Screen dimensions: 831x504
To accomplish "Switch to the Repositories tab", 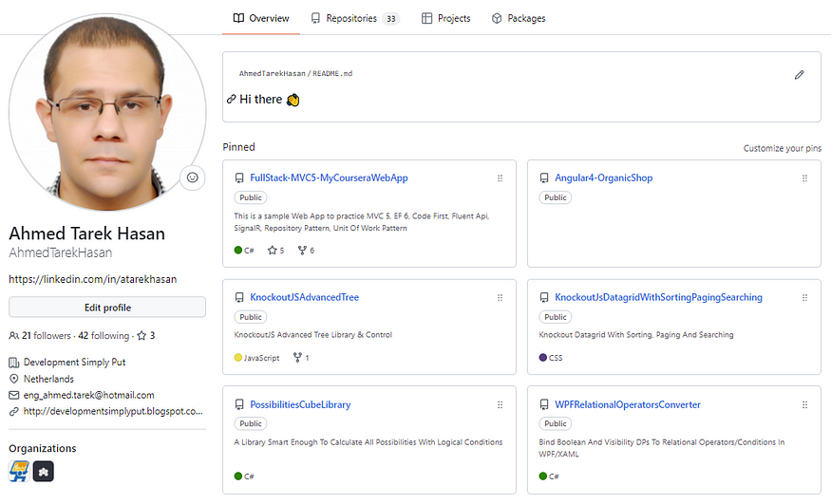I will [x=354, y=18].
